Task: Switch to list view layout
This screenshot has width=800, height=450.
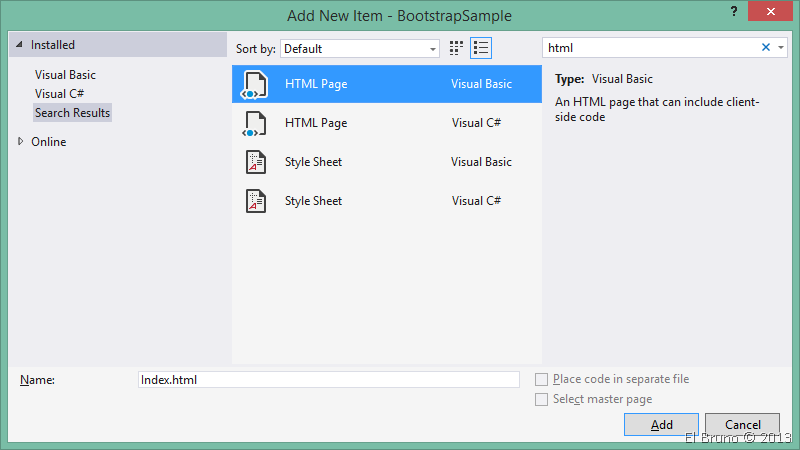Action: coord(481,48)
